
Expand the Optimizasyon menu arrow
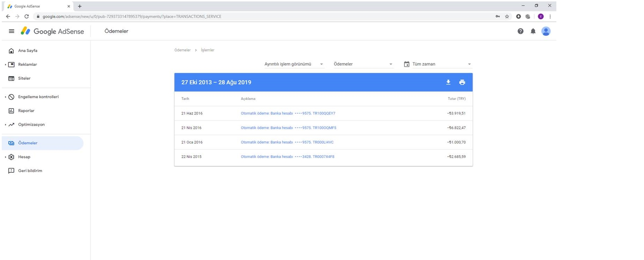5,125
